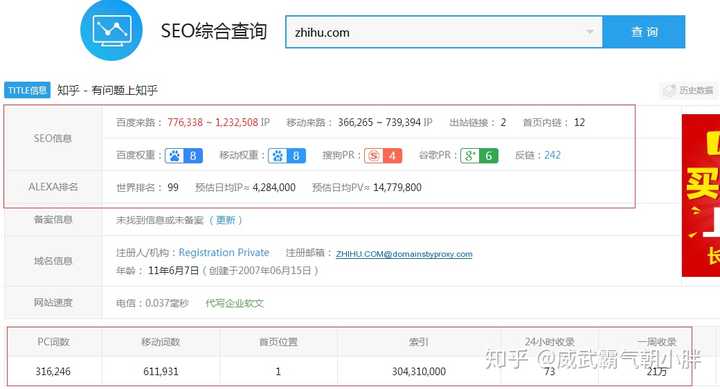Click the zhihu.com domain input field

pos(444,32)
